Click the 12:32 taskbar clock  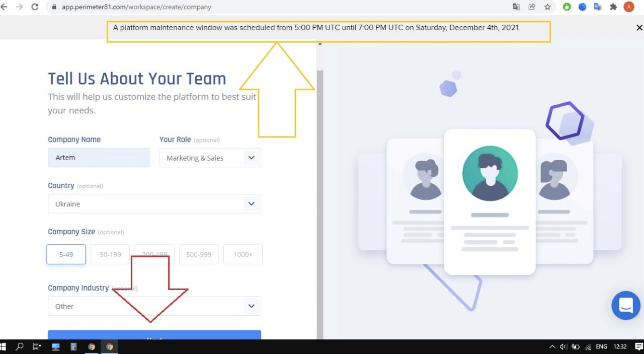click(620, 346)
